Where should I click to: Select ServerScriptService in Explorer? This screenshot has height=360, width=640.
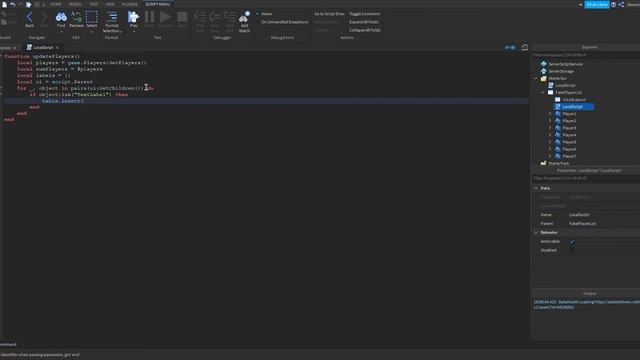565,64
